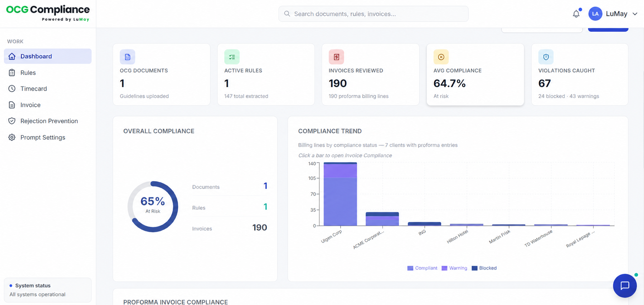Viewport: 644px width, 305px height.
Task: Open the Invoices Reviewed card
Action: pos(371,75)
